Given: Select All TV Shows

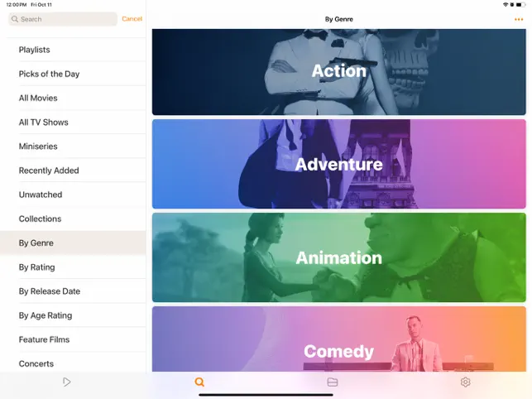Looking at the screenshot, I should [73, 122].
